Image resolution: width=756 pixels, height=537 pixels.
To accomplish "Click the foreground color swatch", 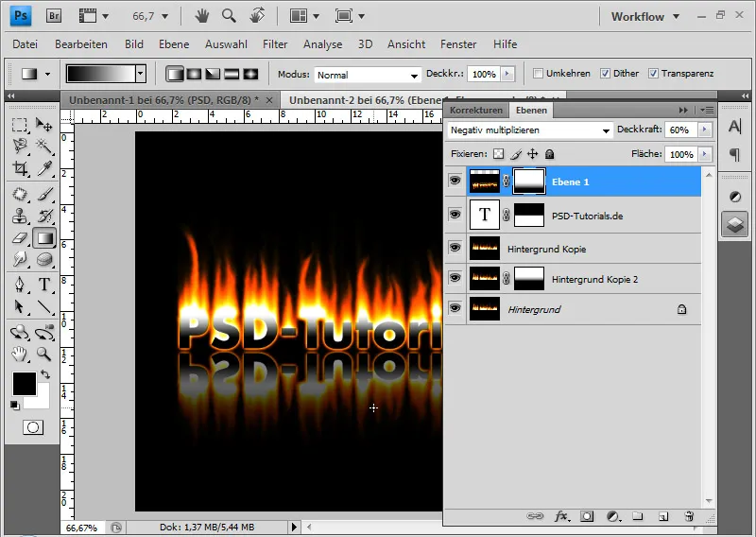I will click(25, 384).
